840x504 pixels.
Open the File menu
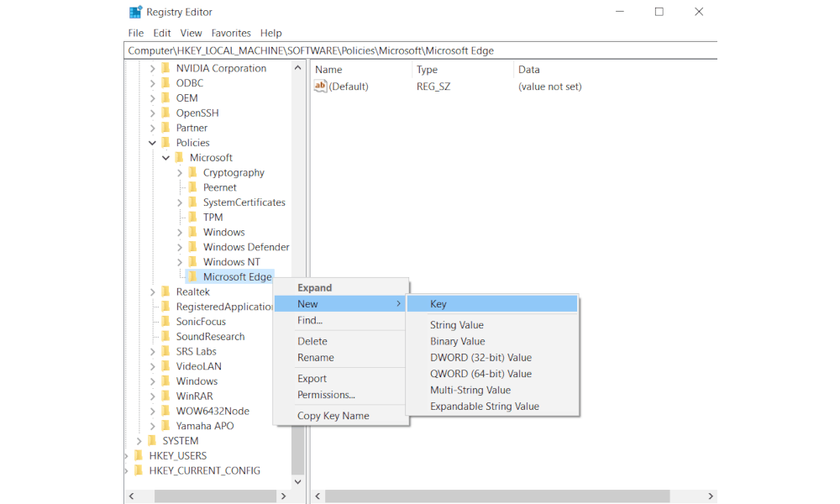pyautogui.click(x=136, y=34)
